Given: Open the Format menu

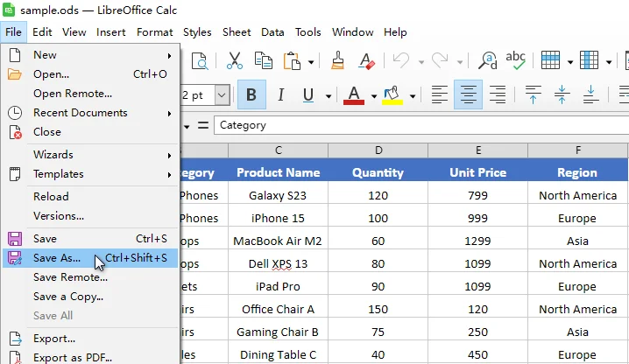Looking at the screenshot, I should pos(155,32).
